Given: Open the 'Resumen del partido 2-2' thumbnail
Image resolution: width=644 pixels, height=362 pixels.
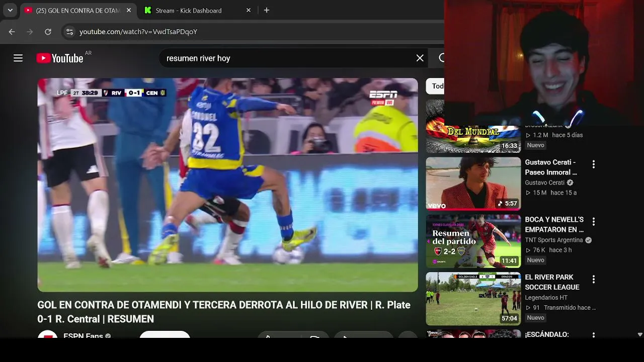Looking at the screenshot, I should click(473, 241).
